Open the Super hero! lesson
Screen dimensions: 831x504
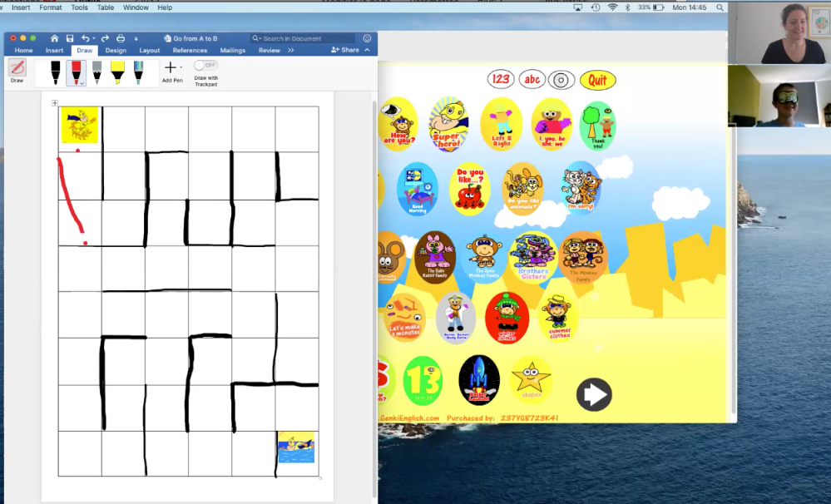coord(448,124)
